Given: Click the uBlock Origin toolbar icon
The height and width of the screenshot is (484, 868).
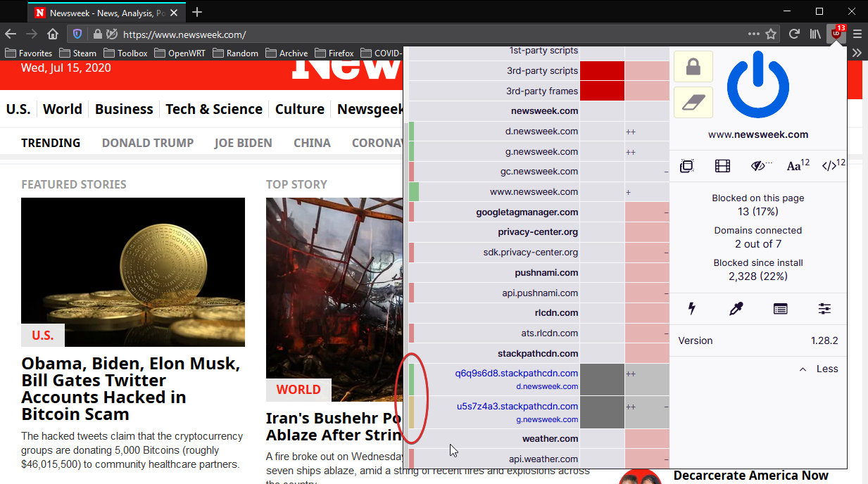Looking at the screenshot, I should (x=836, y=33).
